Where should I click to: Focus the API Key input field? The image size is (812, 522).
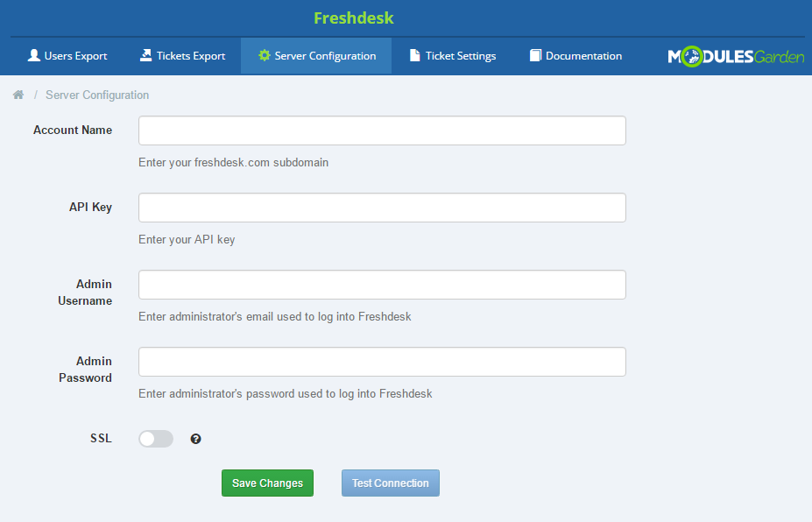pos(382,208)
